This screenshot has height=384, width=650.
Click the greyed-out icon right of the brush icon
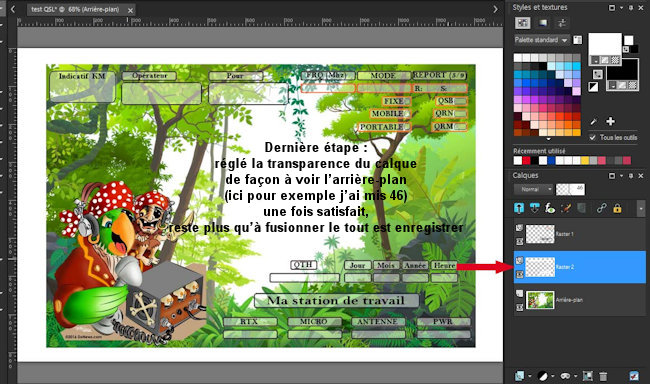tap(581, 208)
